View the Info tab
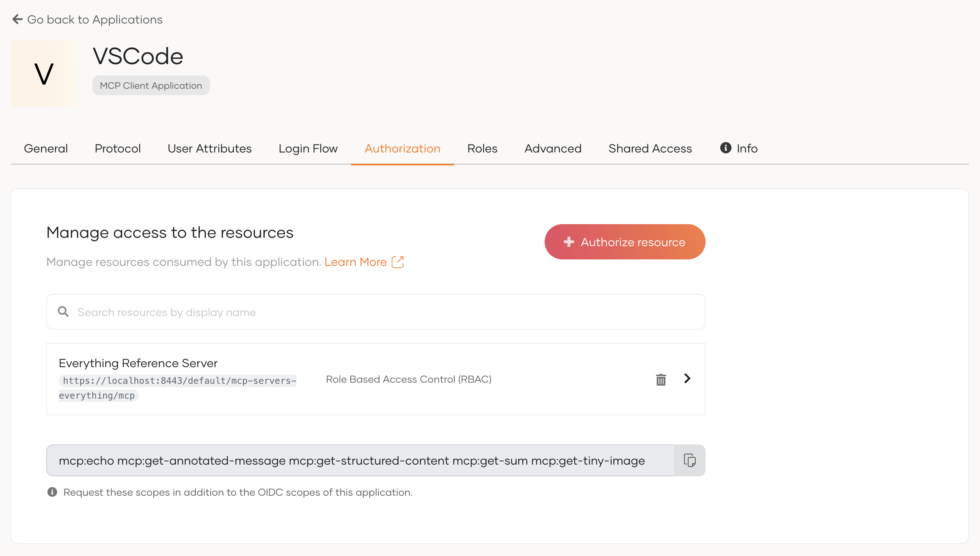 coord(739,148)
